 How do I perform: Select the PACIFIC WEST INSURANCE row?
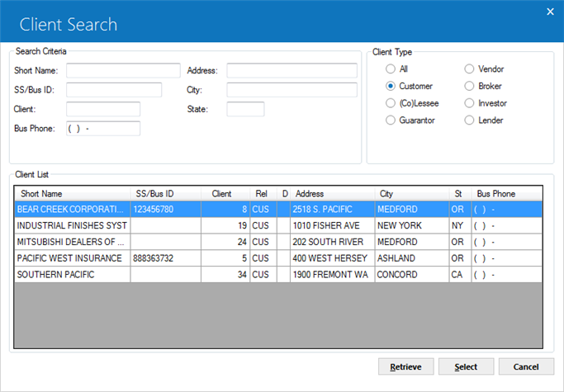[278, 258]
